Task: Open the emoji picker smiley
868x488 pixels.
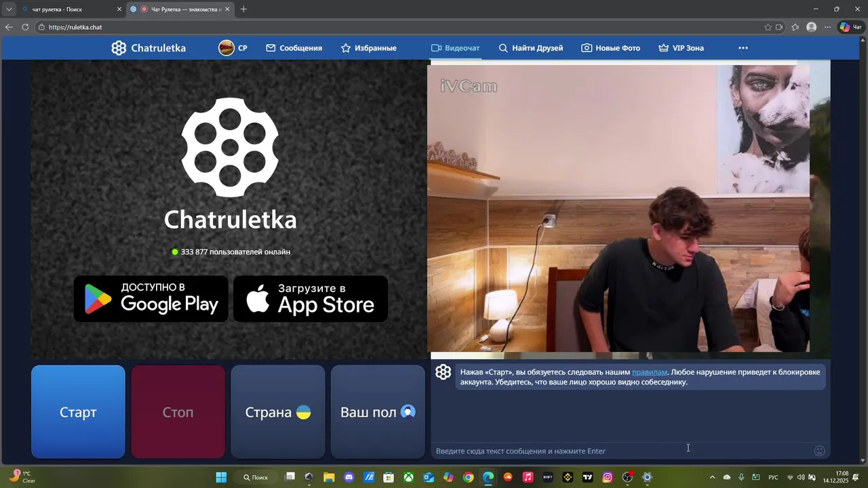Action: pos(819,451)
